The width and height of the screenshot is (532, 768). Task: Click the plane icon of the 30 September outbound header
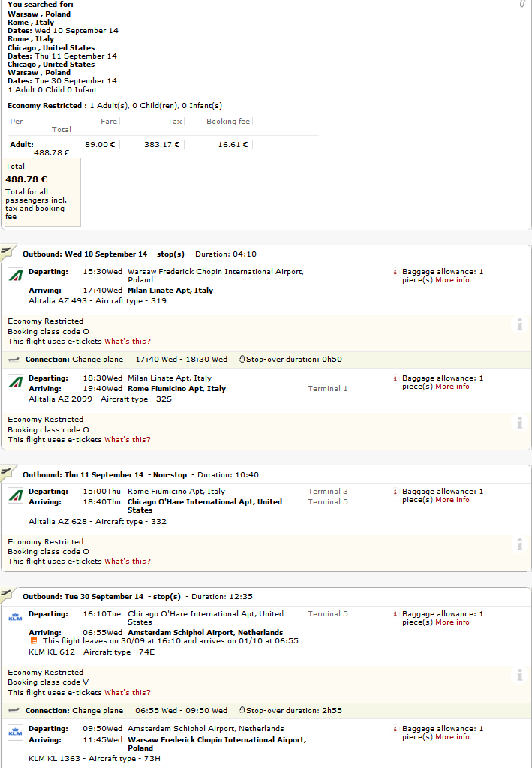[6, 594]
